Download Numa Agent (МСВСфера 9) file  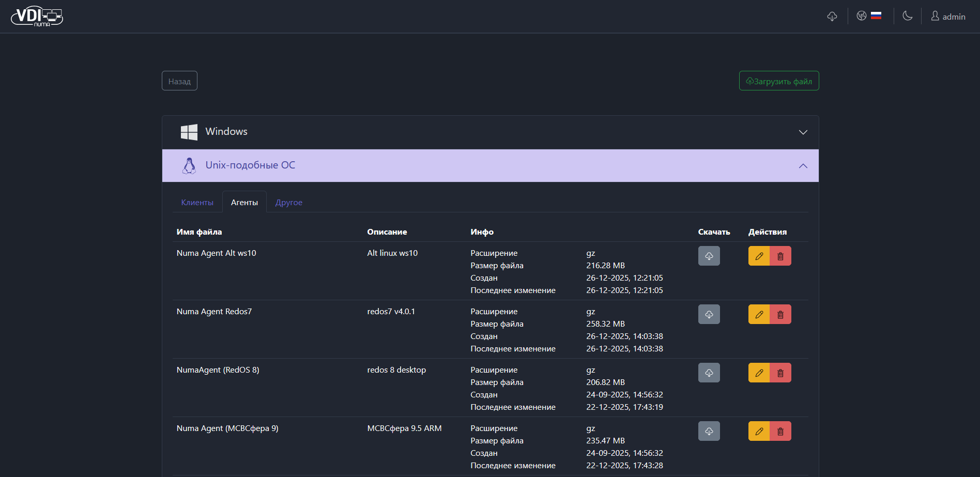click(709, 432)
